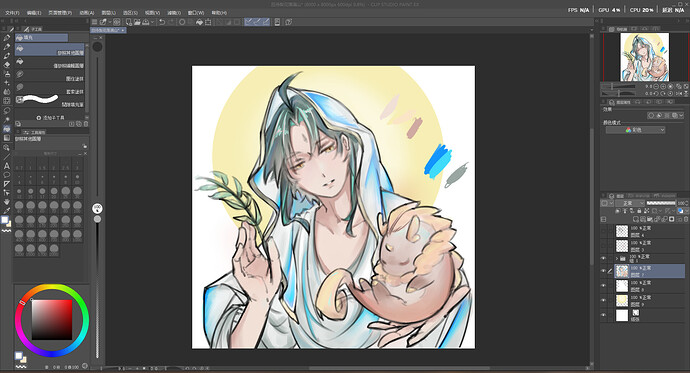The height and width of the screenshot is (373, 690).
Task: Open the 图层(L) menu
Action: tap(109, 13)
